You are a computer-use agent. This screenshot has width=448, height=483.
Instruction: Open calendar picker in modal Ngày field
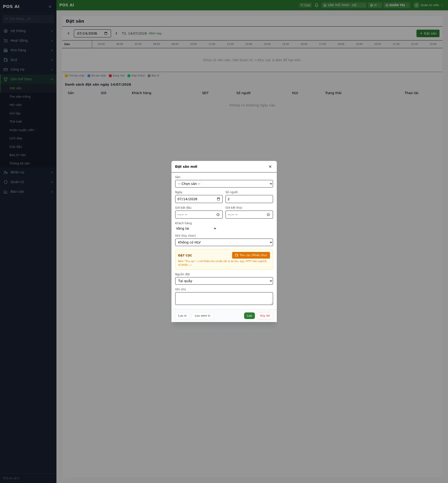[218, 199]
